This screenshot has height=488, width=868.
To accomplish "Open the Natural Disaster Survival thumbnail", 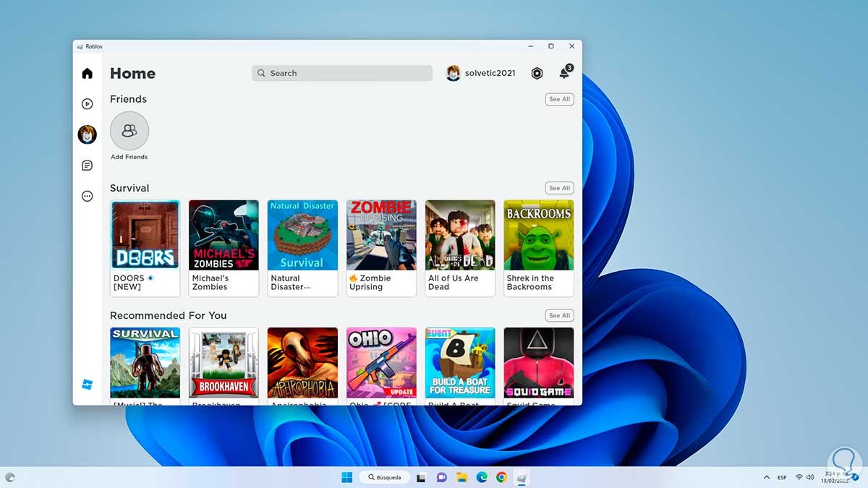I will click(x=302, y=235).
